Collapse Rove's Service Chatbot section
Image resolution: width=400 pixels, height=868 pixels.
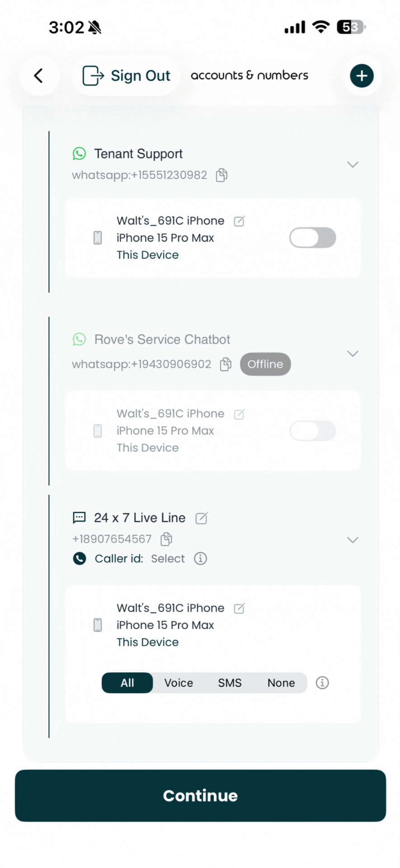coord(353,354)
